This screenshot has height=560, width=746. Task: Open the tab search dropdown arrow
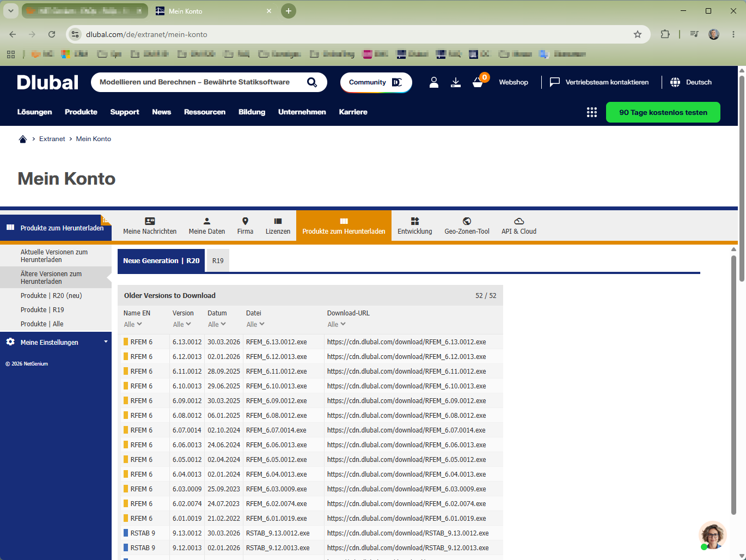(11, 11)
